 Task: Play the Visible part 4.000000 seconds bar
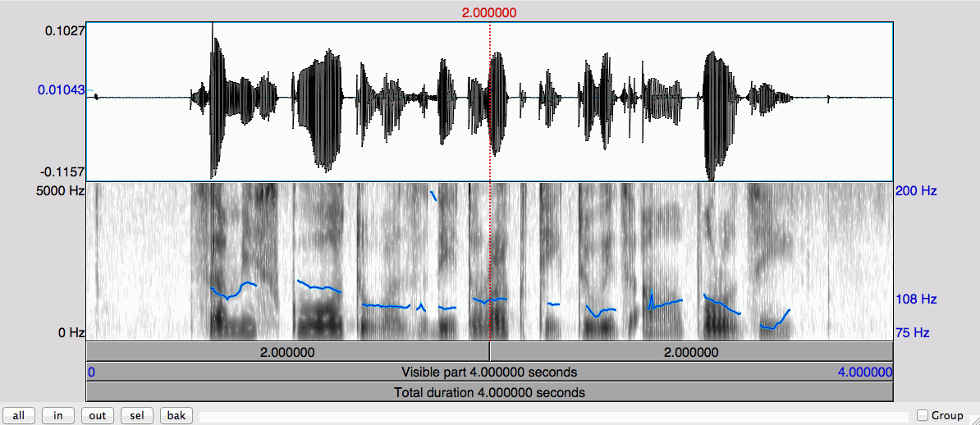point(489,372)
